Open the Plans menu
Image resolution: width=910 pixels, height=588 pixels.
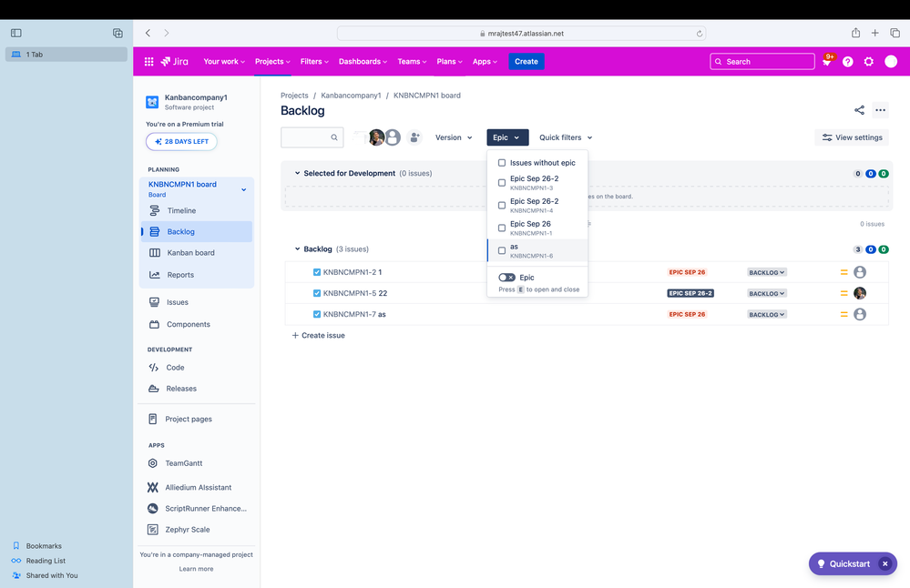(x=449, y=62)
